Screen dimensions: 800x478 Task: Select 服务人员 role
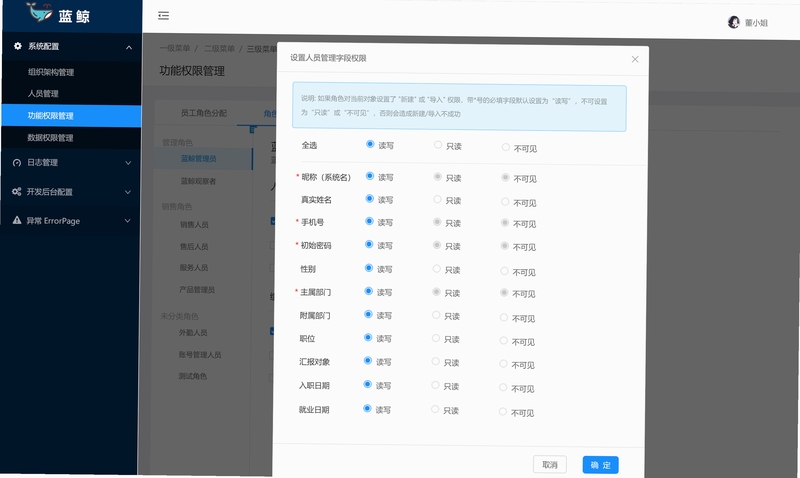[193, 267]
